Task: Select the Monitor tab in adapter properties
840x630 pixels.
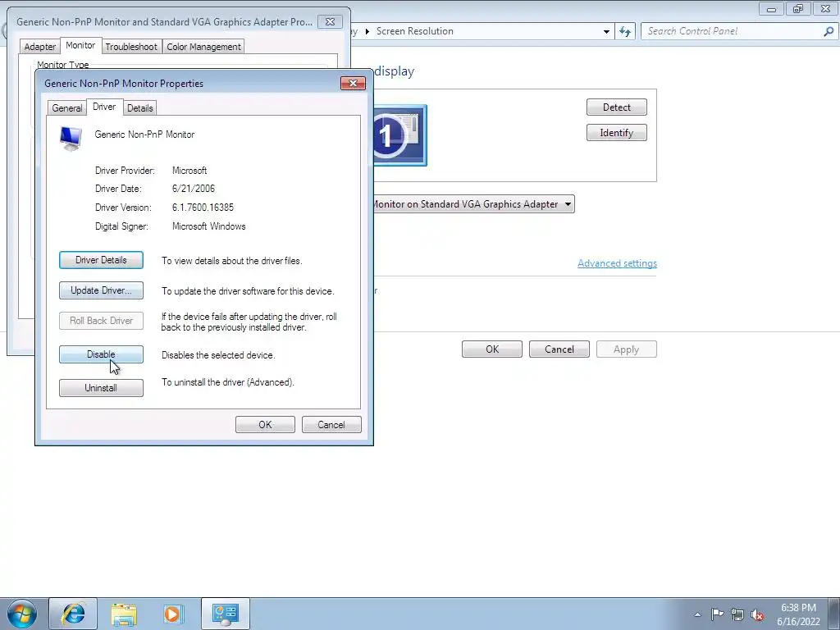Action: tap(80, 46)
